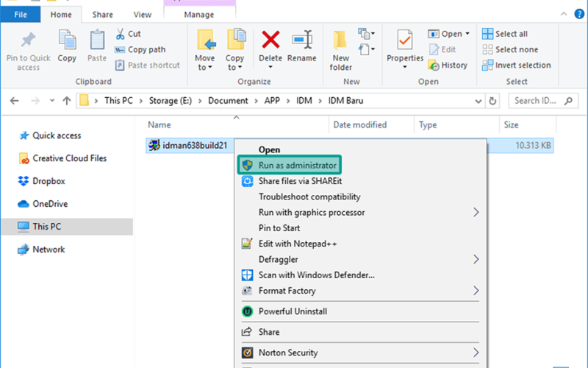This screenshot has height=368, width=588.
Task: Choose Run as administrator
Action: click(x=289, y=165)
